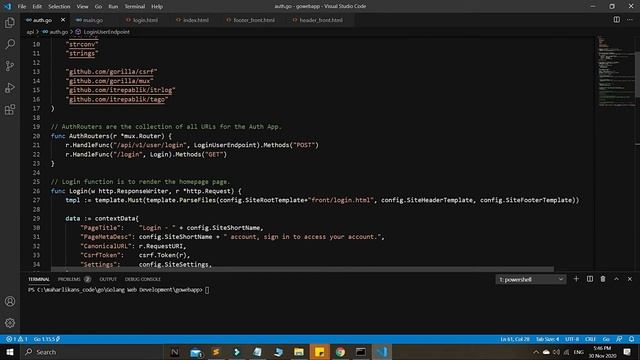Open the Edit menu
Screen dimensions: 640x360
pos(37,7)
